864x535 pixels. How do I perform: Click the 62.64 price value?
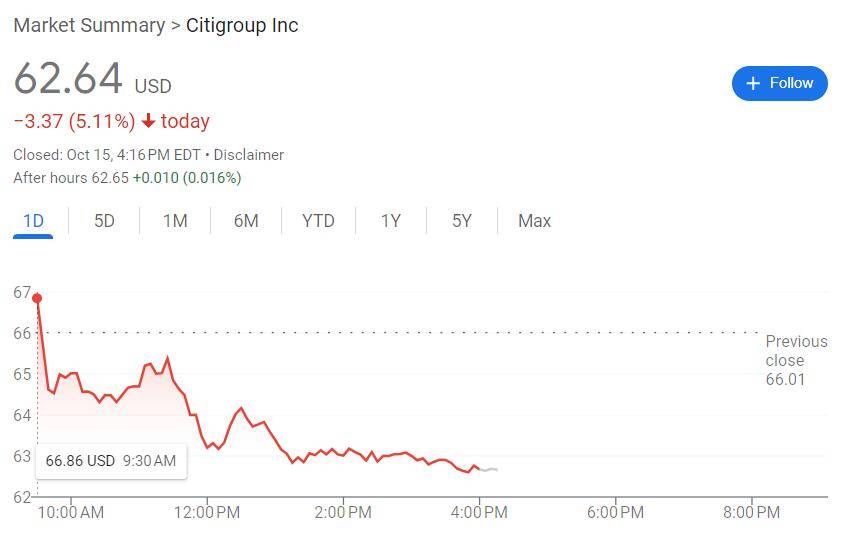tap(68, 79)
